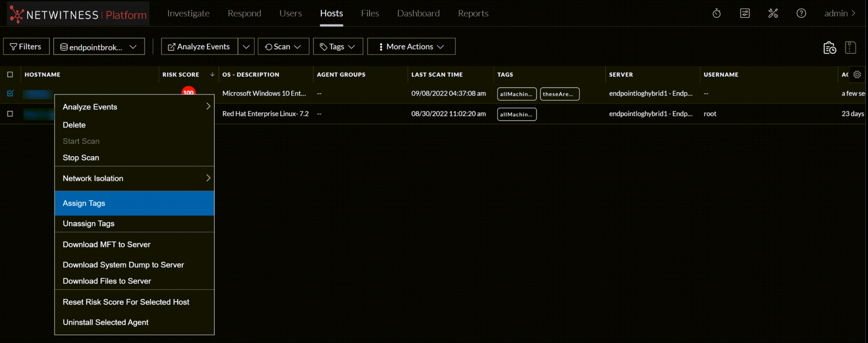Click the NetWitness Platform logo
The height and width of the screenshot is (343, 868).
point(78,14)
